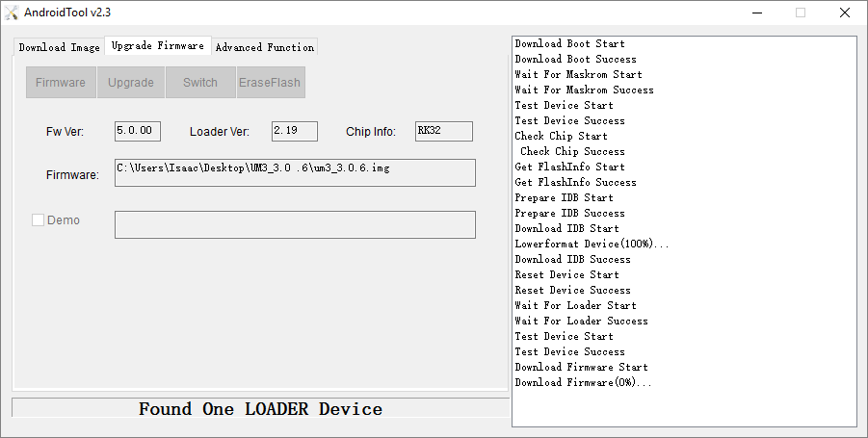The image size is (868, 438).
Task: Click the Loader Ver field showing 2.19
Action: pyautogui.click(x=295, y=131)
